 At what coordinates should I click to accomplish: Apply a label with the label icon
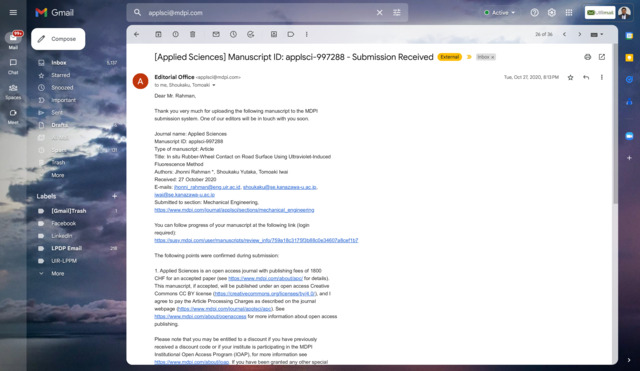coord(291,35)
